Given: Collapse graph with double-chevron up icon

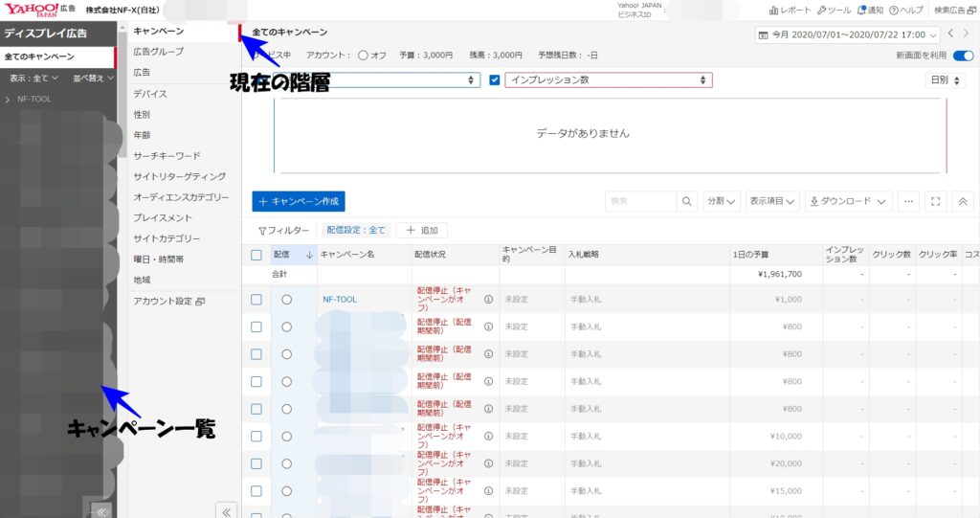Looking at the screenshot, I should (963, 201).
